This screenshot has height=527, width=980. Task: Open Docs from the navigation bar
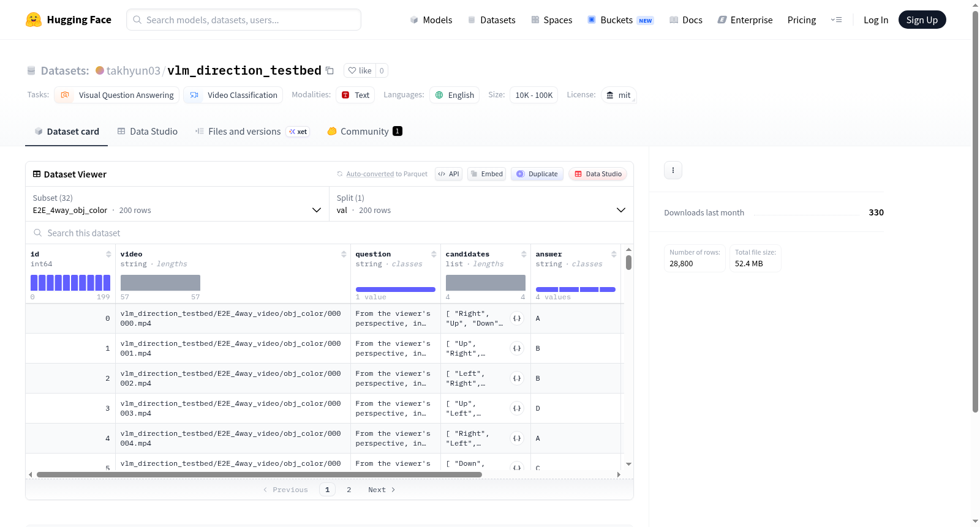coord(686,20)
